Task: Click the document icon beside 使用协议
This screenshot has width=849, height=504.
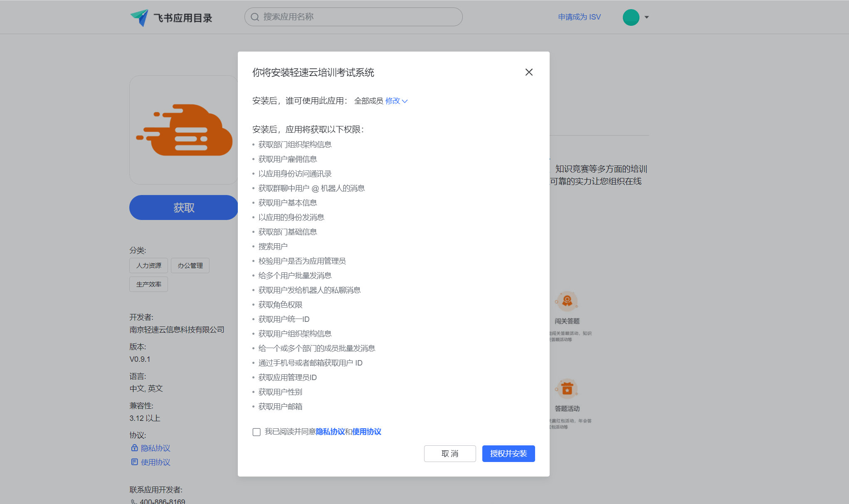Action: [x=134, y=462]
